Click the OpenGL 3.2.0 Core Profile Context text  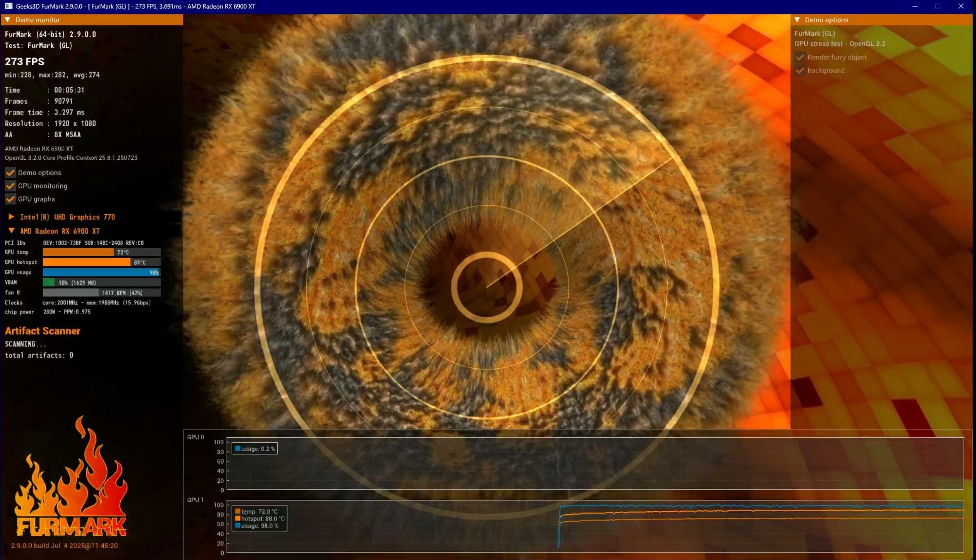[x=71, y=157]
